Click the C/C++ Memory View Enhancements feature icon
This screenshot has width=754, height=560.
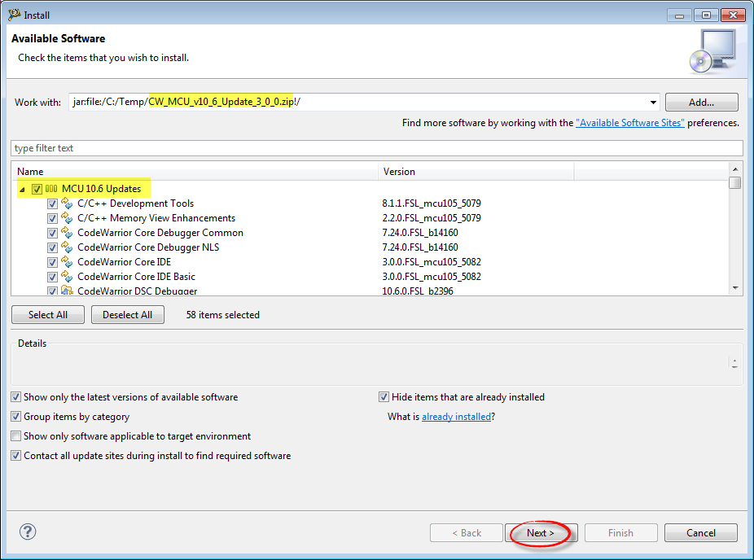(67, 218)
